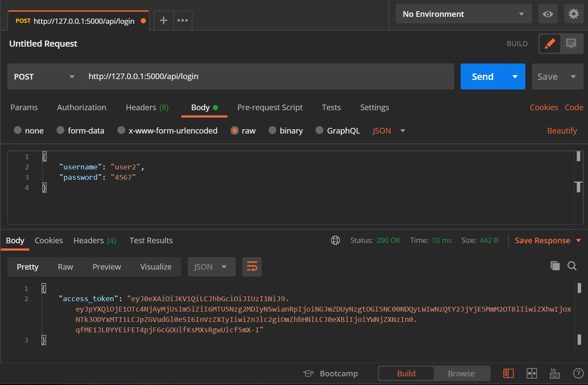Screen dimensions: 588x385
Task: Select x-www-form-urlencoded body type
Action: tap(121, 130)
